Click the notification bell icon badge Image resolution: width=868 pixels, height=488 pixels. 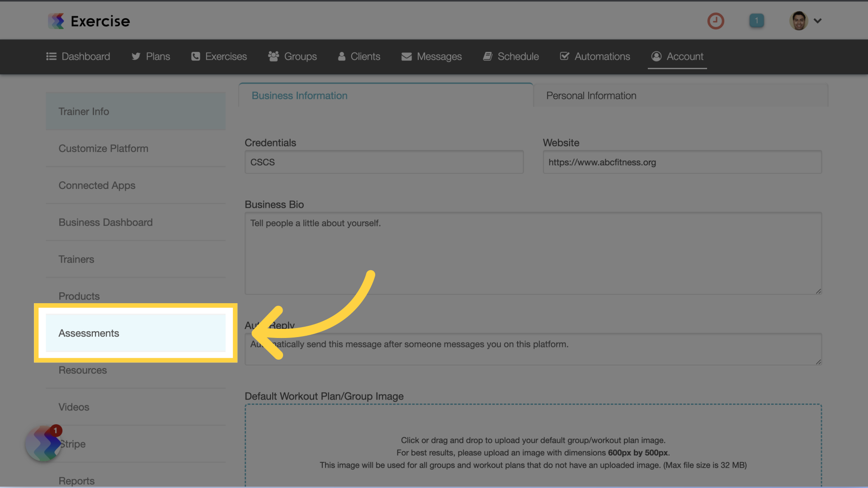point(756,20)
